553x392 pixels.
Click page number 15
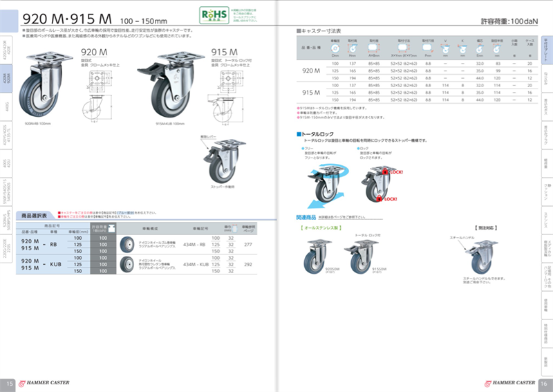10,384
